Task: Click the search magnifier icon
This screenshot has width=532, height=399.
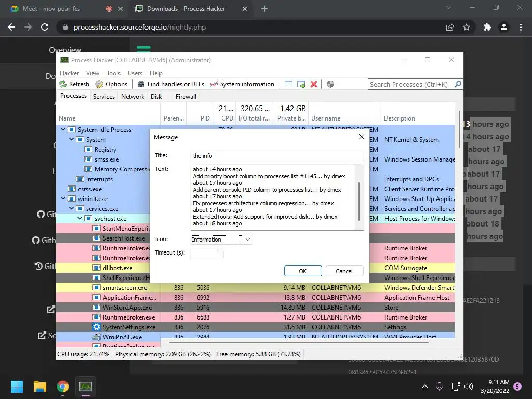Action: tap(458, 84)
